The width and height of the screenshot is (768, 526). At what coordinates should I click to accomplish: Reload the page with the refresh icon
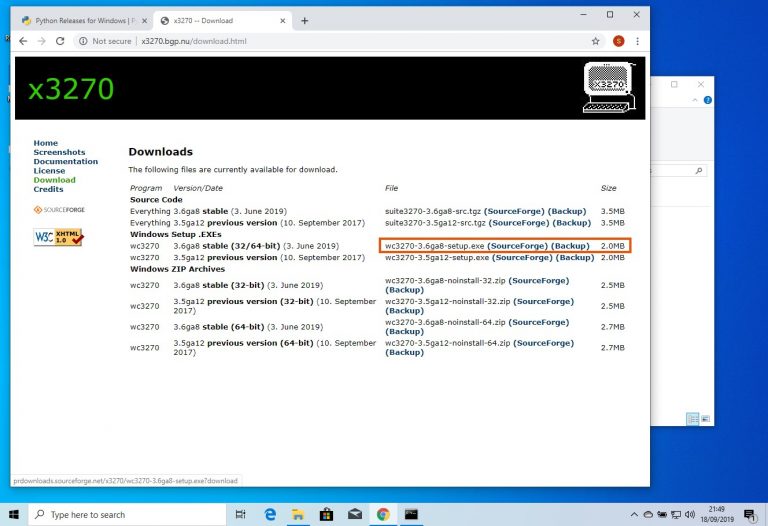pos(61,41)
